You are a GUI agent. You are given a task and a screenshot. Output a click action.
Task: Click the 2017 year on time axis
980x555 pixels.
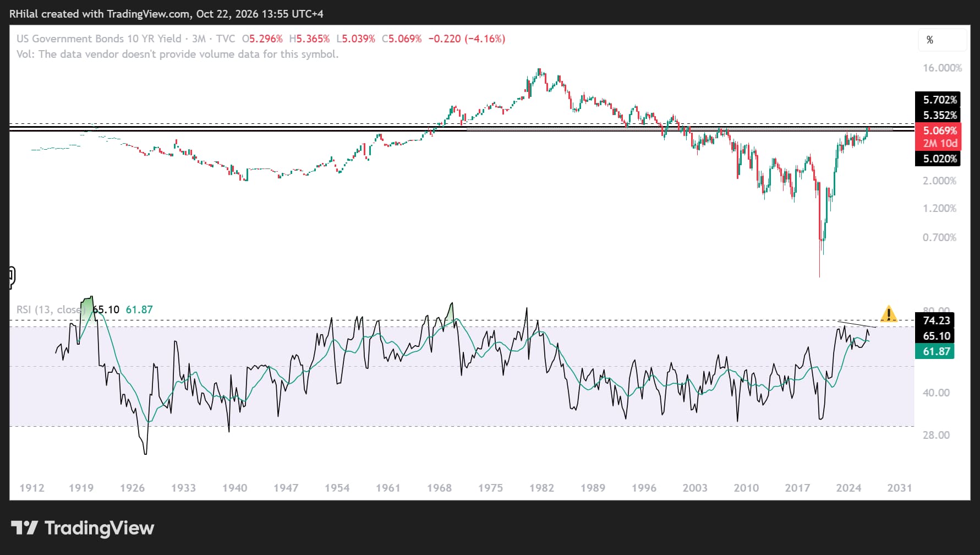tap(797, 488)
